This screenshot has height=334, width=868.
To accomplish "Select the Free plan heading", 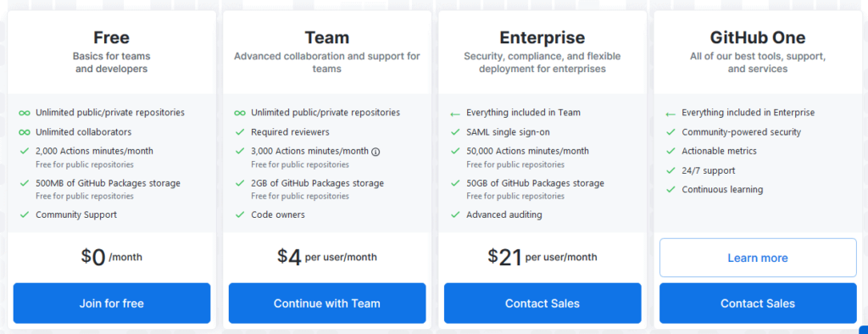I will pos(112,37).
